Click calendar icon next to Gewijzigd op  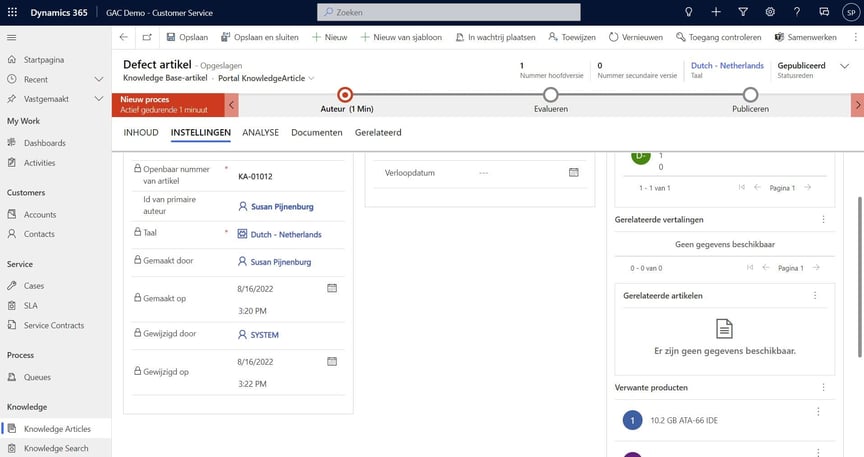(332, 362)
